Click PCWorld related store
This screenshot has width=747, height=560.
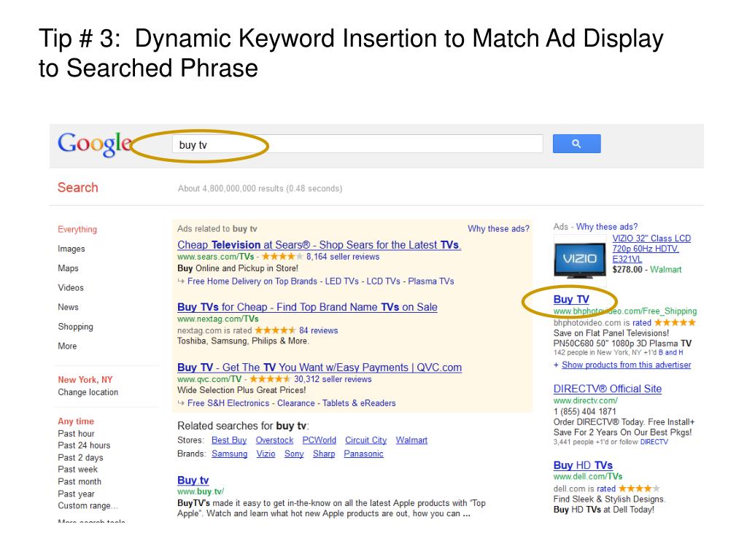click(x=320, y=440)
